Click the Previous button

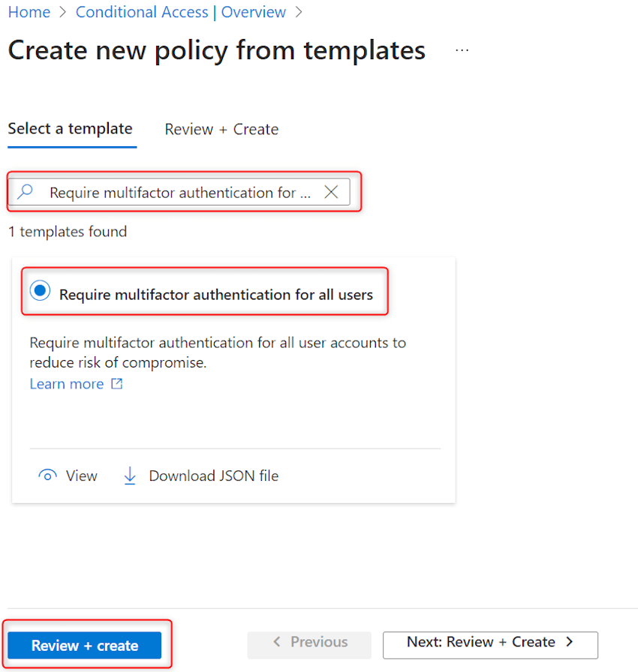pyautogui.click(x=309, y=644)
